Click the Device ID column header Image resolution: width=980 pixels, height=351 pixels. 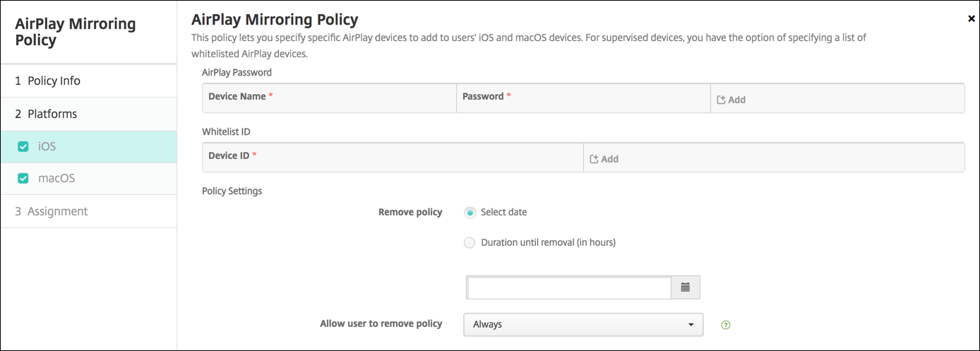(229, 155)
